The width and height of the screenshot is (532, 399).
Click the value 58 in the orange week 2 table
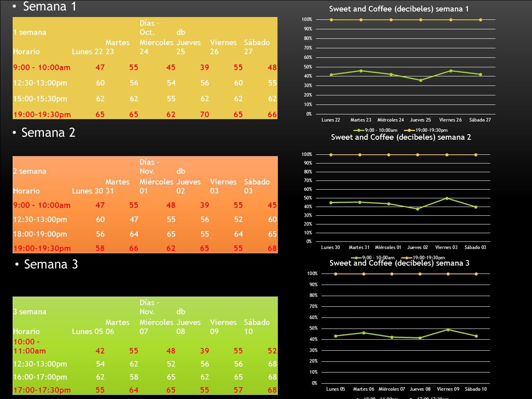pyautogui.click(x=100, y=248)
